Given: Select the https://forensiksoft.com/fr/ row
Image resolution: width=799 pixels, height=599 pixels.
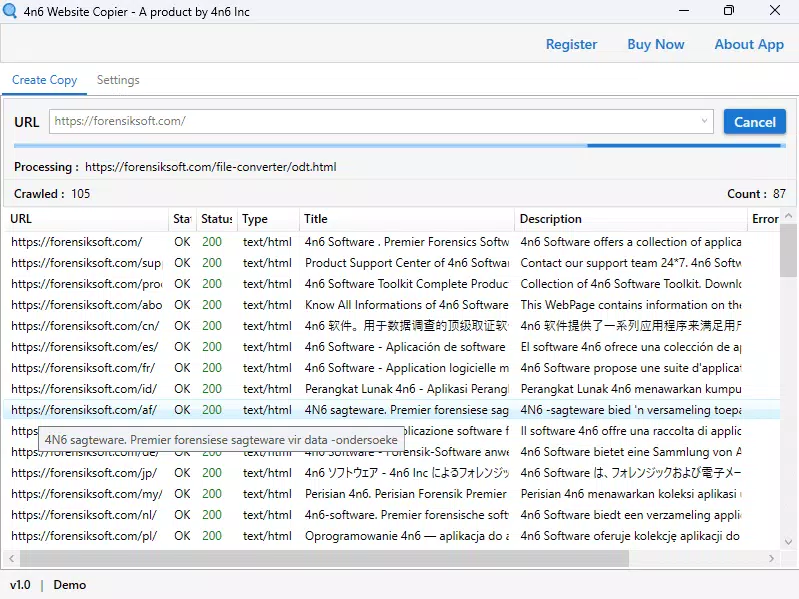Looking at the screenshot, I should coord(391,368).
